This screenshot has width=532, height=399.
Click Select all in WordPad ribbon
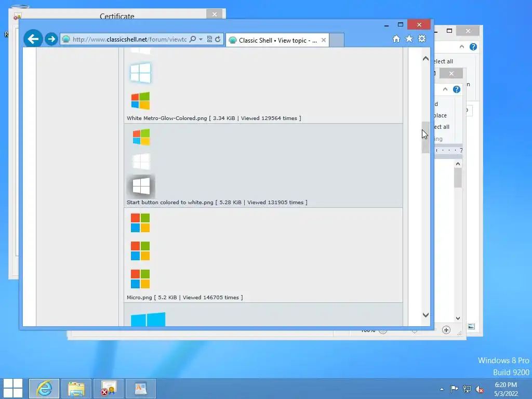[442, 127]
